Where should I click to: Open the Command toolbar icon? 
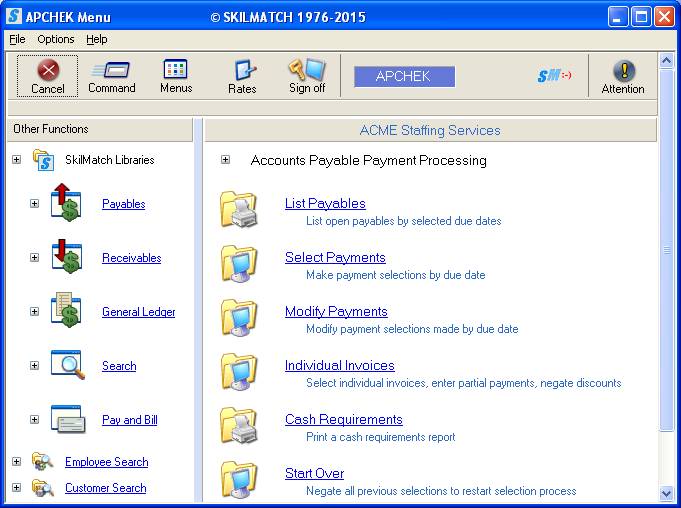(111, 70)
